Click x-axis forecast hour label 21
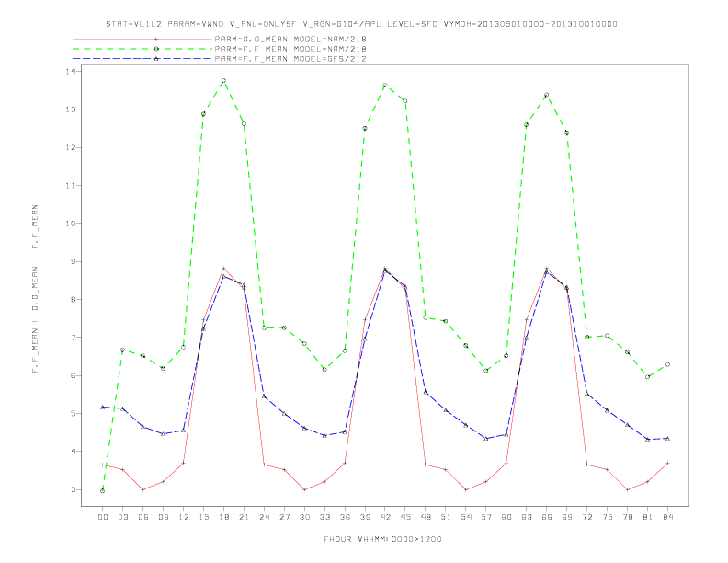This screenshot has width=728, height=563. [244, 517]
